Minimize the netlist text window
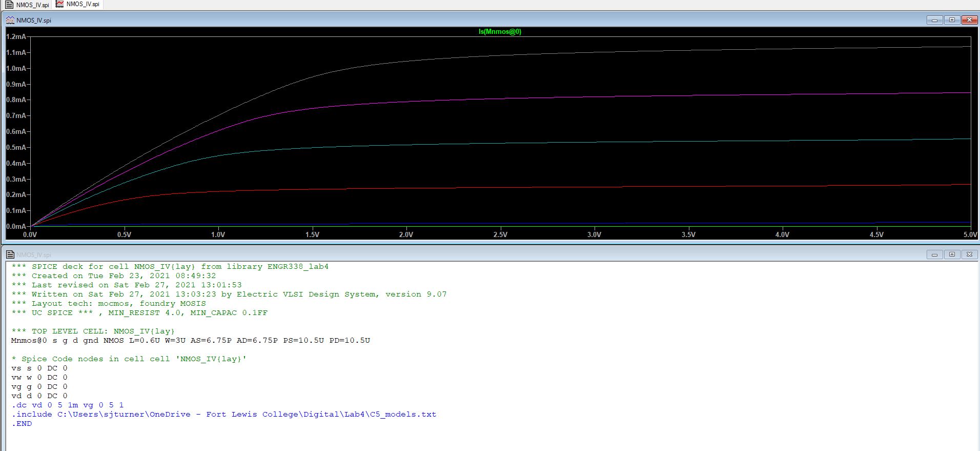This screenshot has width=980, height=451. (934, 254)
